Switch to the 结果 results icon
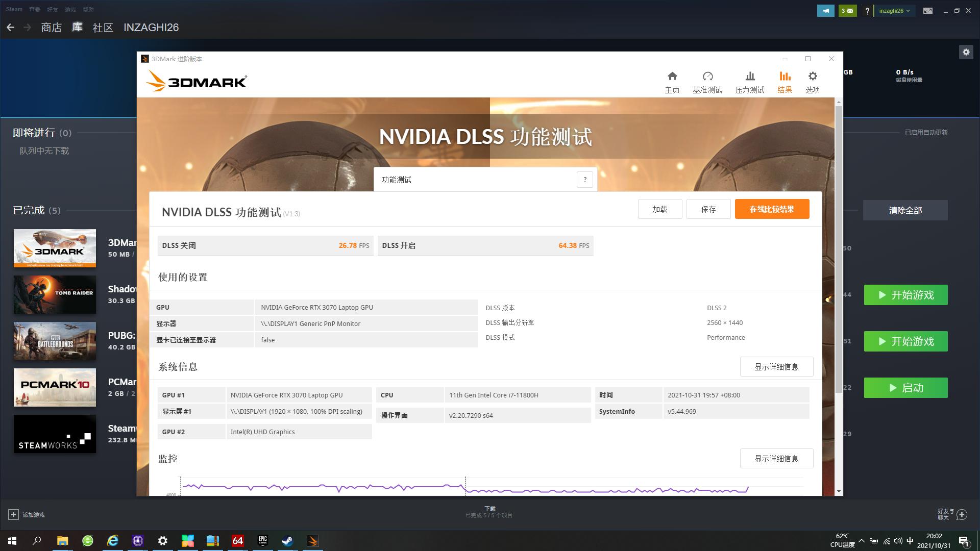This screenshot has height=551, width=980. (785, 81)
